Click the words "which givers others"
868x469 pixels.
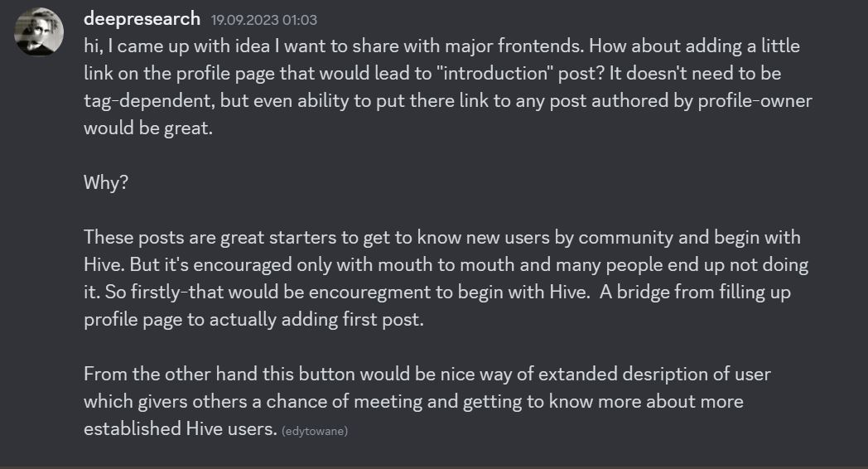(x=166, y=401)
